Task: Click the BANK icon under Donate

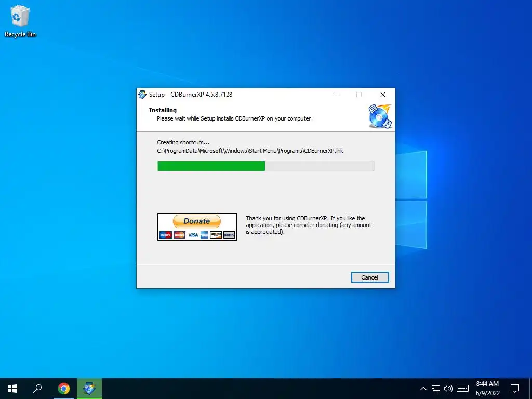Action: [229, 235]
